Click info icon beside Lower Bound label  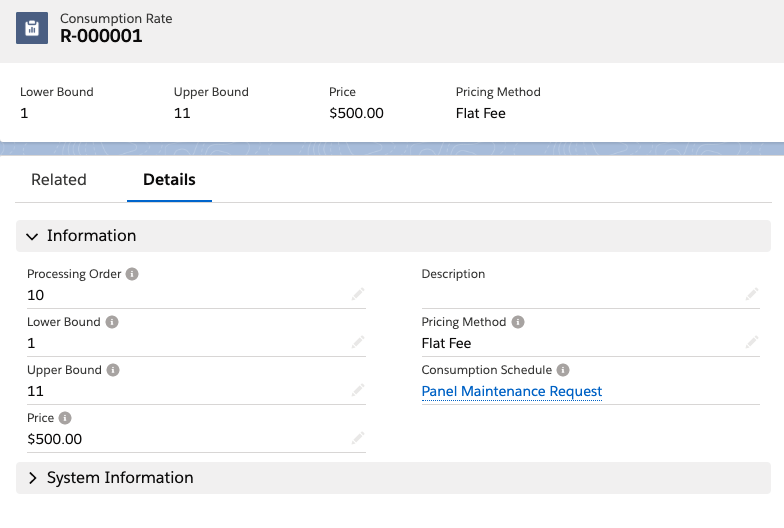tap(112, 322)
